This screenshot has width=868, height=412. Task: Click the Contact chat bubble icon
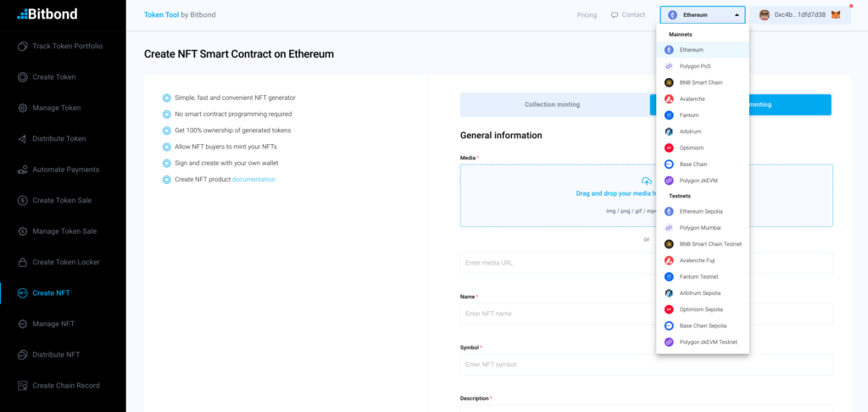(615, 15)
